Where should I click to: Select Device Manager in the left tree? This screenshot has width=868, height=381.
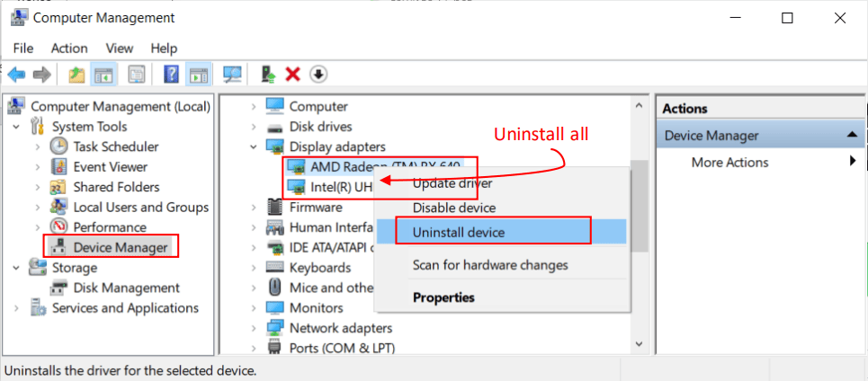click(120, 247)
